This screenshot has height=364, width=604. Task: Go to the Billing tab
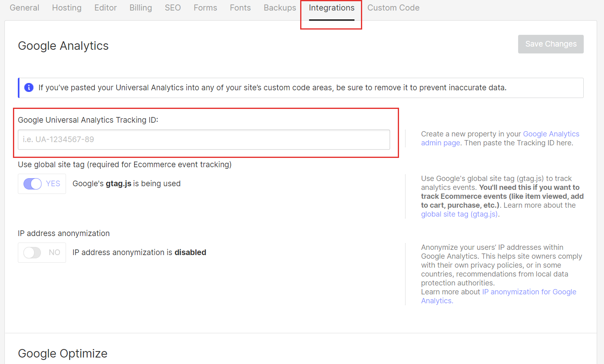(x=141, y=8)
